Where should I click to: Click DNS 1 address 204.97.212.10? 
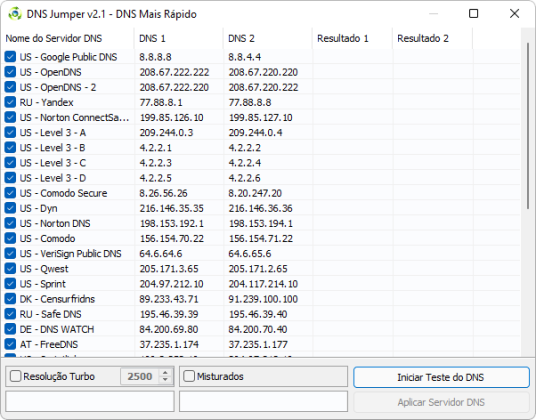(172, 284)
